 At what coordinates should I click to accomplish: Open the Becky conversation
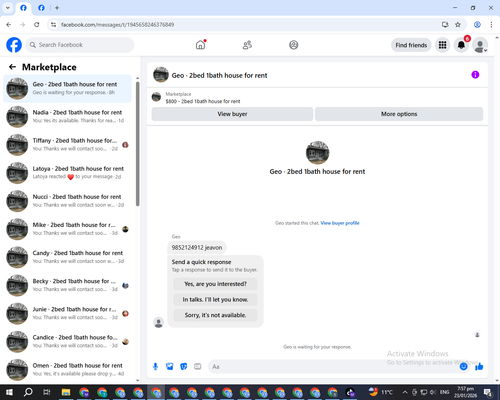(x=68, y=285)
